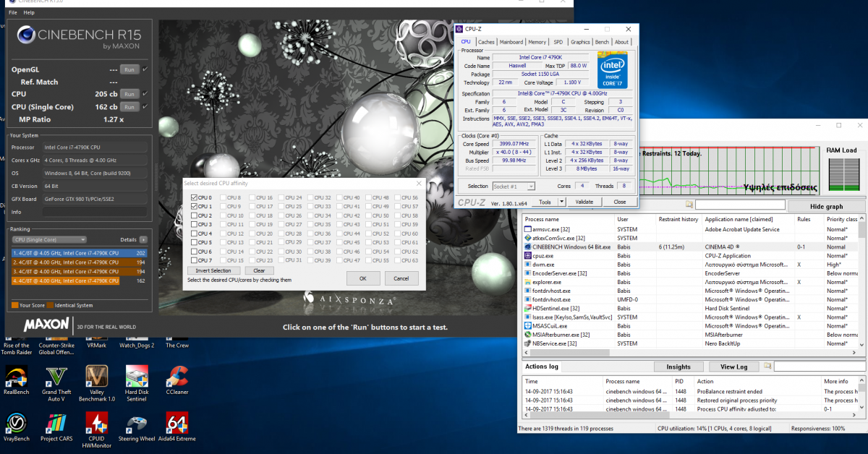868x454 pixels.
Task: Open the Help menu in Cinebench
Action: tap(29, 13)
